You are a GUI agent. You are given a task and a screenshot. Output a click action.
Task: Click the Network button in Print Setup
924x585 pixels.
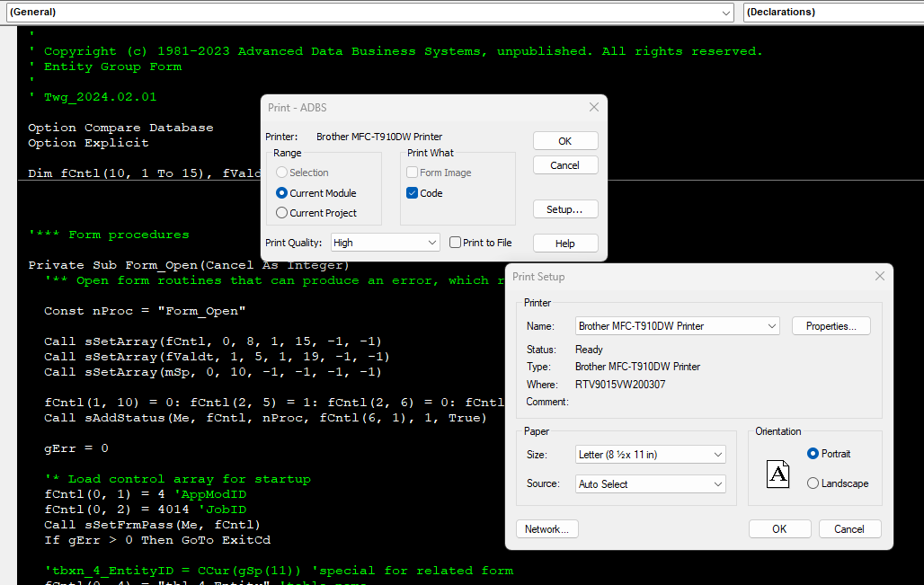tap(546, 529)
